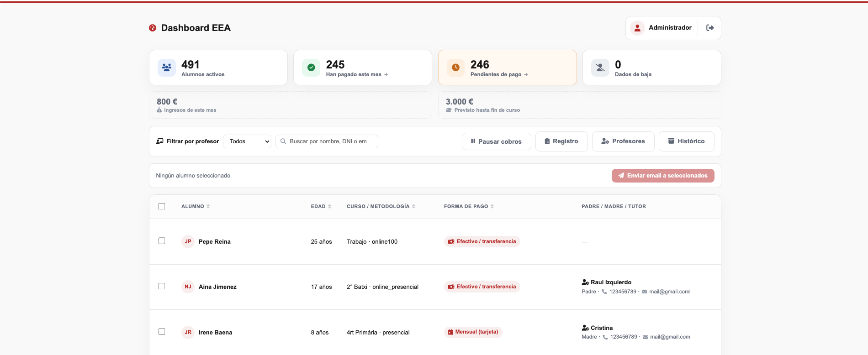Click the Efectivo / transferencia badge for Pepe Reina

pos(482,241)
